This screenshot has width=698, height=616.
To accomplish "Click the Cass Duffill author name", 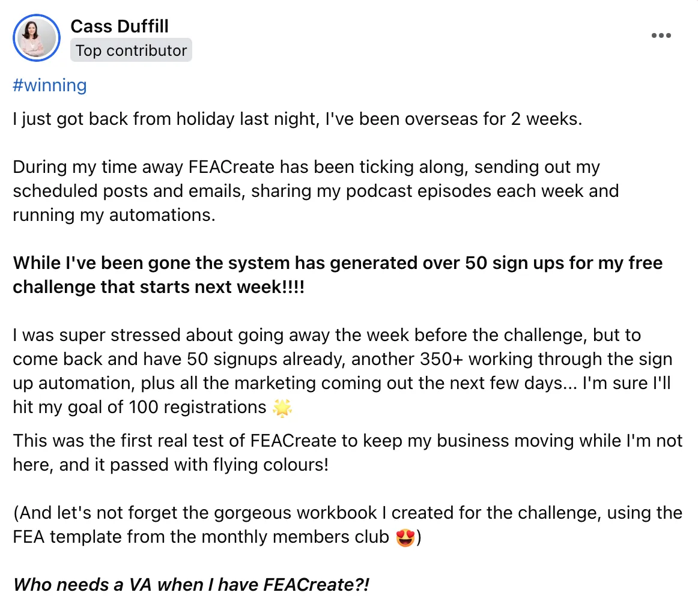I will 120,26.
